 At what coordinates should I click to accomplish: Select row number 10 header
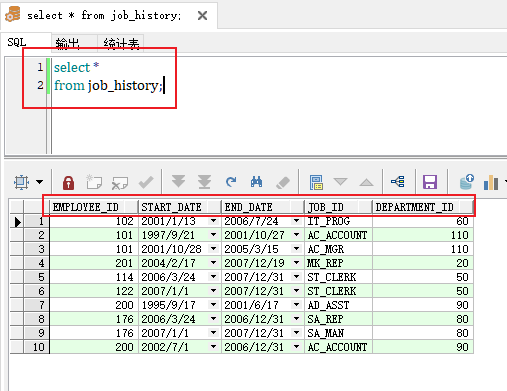(x=37, y=347)
